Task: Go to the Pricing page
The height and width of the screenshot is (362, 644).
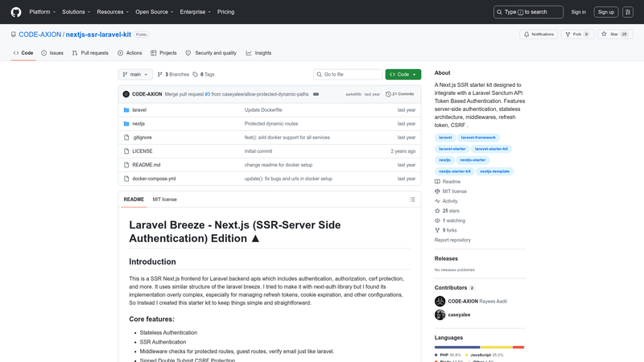Action: [226, 12]
